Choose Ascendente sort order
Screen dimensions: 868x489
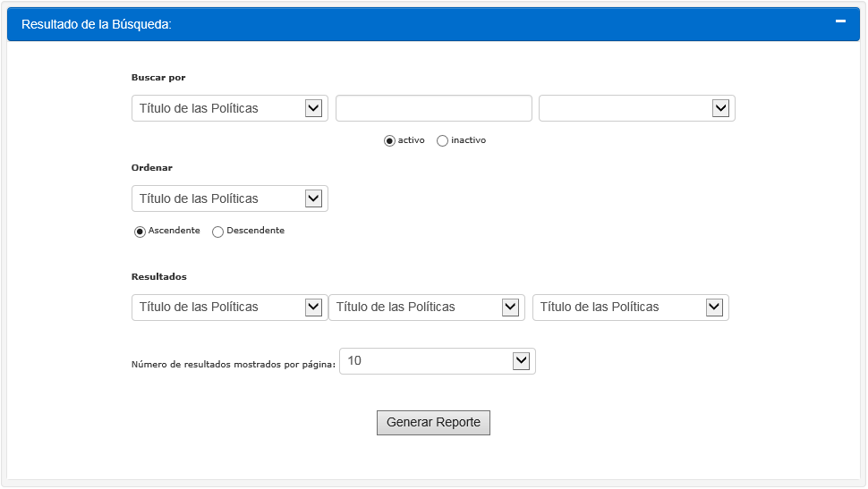(x=140, y=232)
